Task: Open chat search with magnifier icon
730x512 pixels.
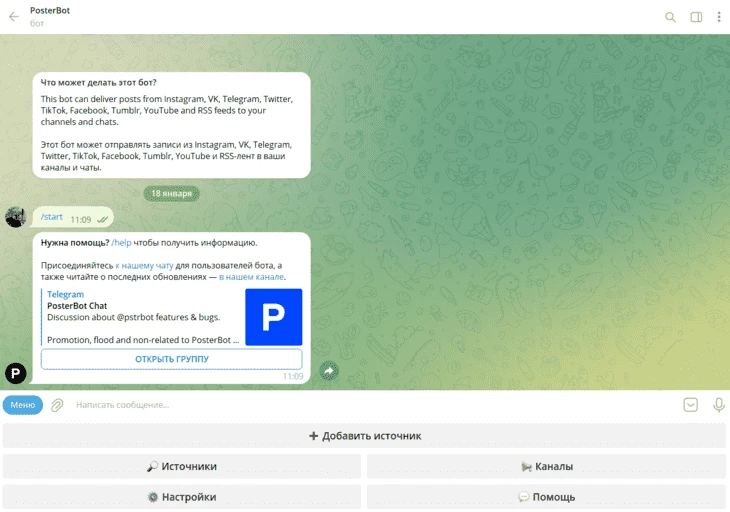Action: tap(670, 17)
